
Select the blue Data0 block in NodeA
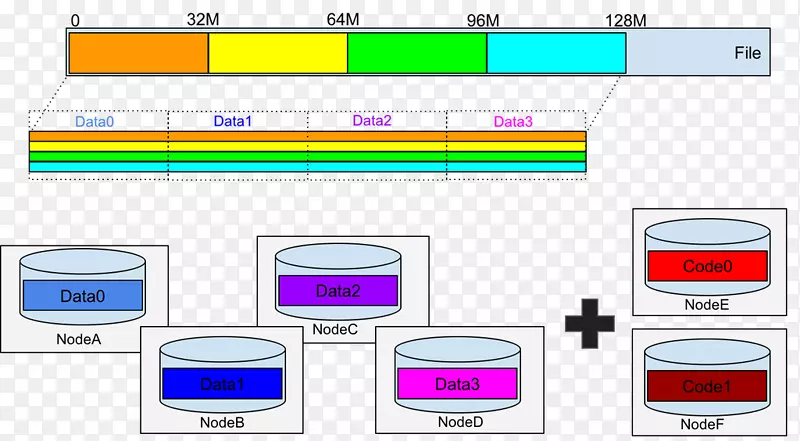coord(83,296)
